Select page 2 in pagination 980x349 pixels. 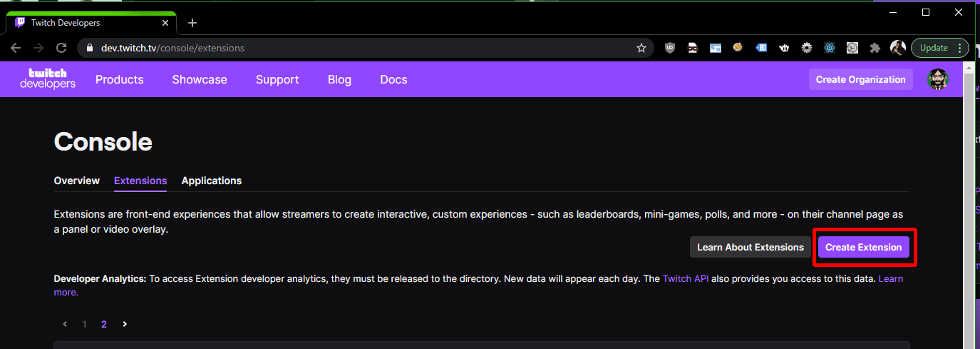104,324
